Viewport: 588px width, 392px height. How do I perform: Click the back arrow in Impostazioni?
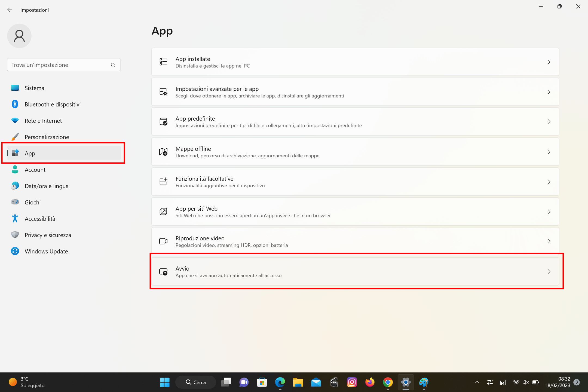[10, 10]
